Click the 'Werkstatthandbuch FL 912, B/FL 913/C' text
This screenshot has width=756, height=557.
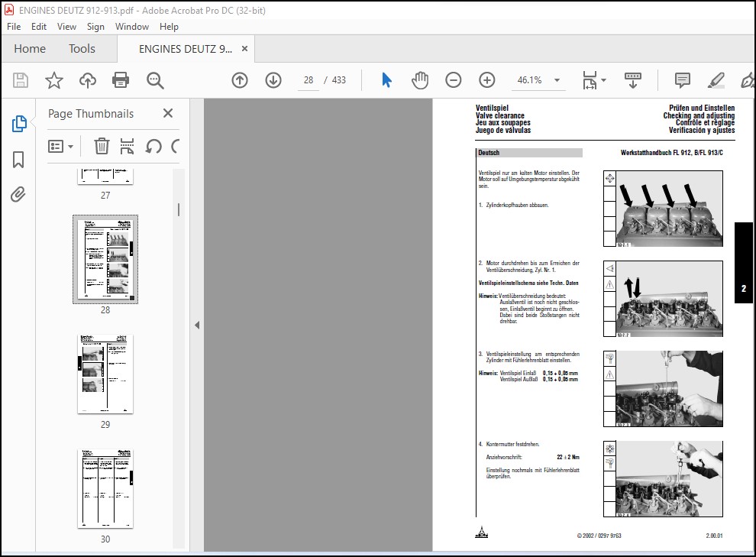[672, 153]
